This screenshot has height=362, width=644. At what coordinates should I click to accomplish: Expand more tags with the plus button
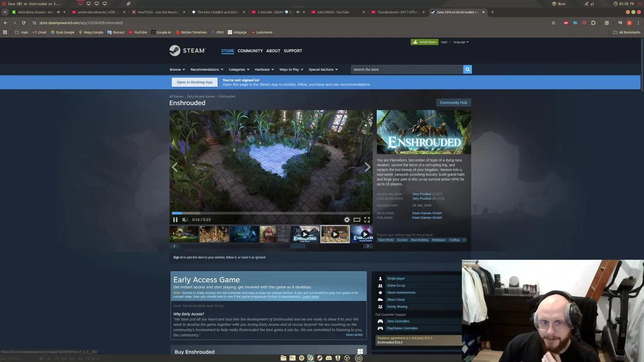pos(464,240)
